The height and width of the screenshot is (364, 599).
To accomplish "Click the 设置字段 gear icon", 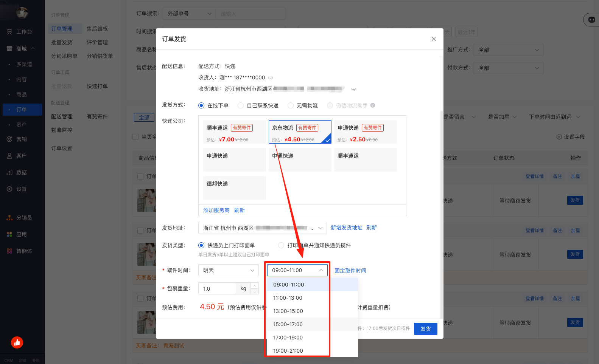I will [x=559, y=137].
